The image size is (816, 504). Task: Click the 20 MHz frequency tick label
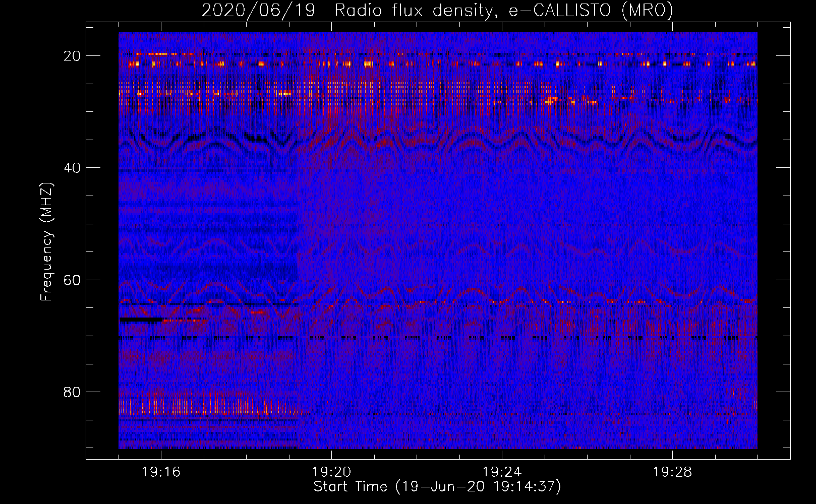[72, 56]
